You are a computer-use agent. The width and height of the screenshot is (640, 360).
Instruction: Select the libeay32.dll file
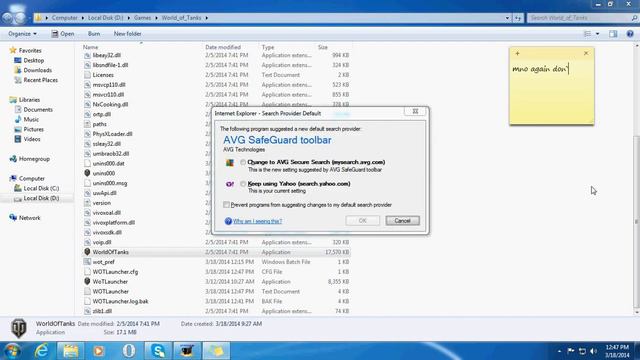click(106, 55)
